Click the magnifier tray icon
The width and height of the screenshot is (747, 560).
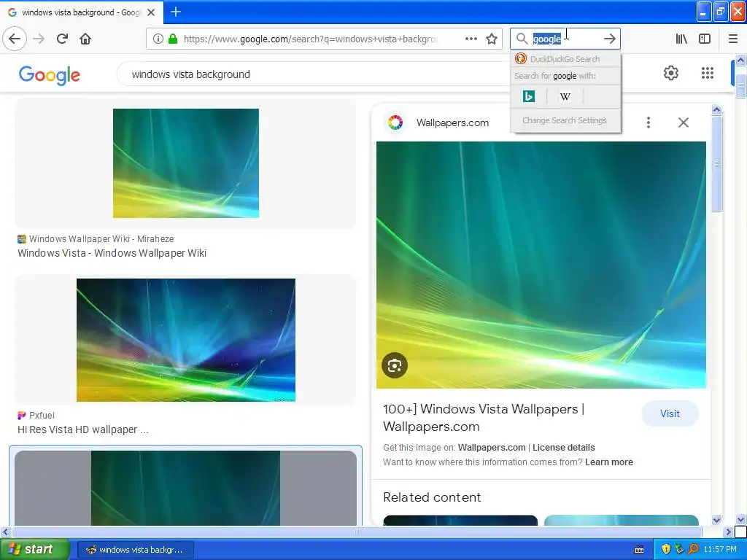693,550
